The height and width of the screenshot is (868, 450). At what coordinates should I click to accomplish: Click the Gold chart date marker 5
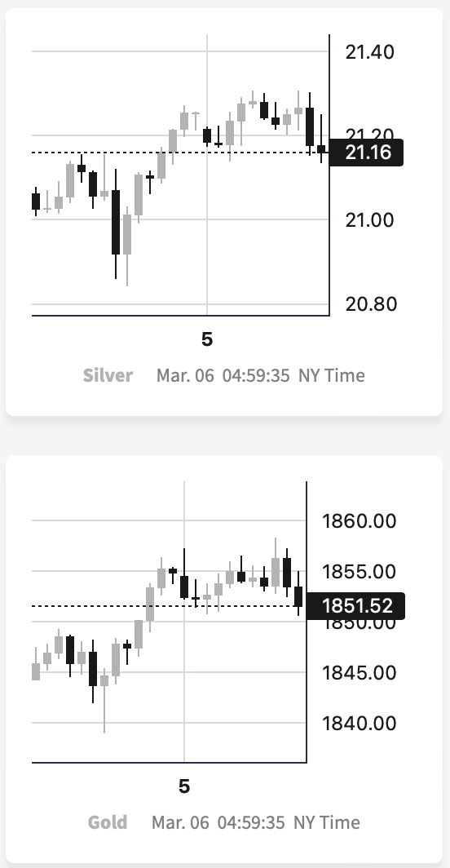pos(184,786)
